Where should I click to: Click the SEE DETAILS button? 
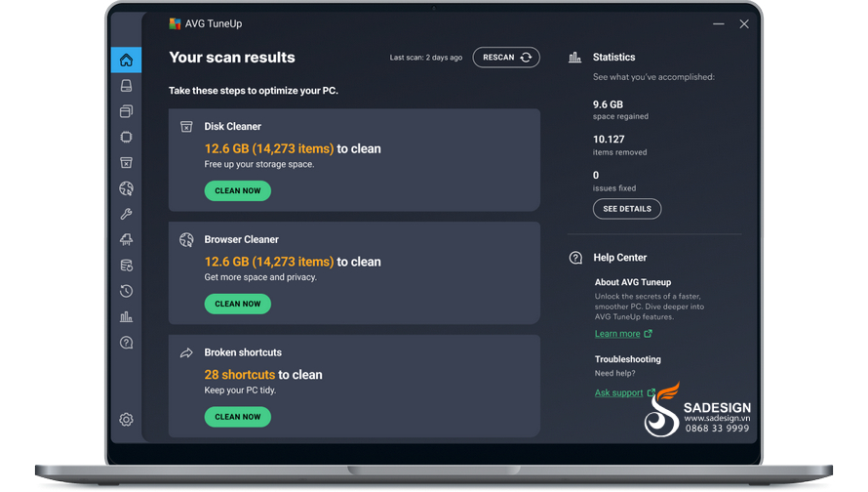coord(627,209)
